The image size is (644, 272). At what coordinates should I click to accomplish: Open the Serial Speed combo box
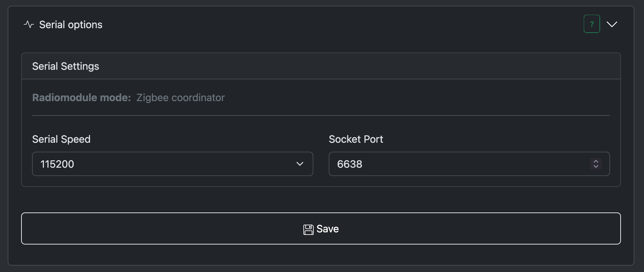(x=173, y=164)
